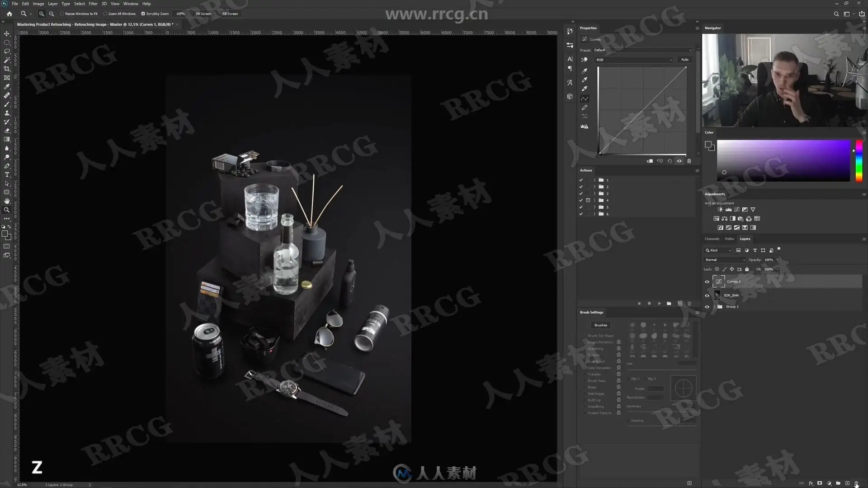Click the vertical hue spectrum slider
The image size is (868, 488).
click(859, 161)
